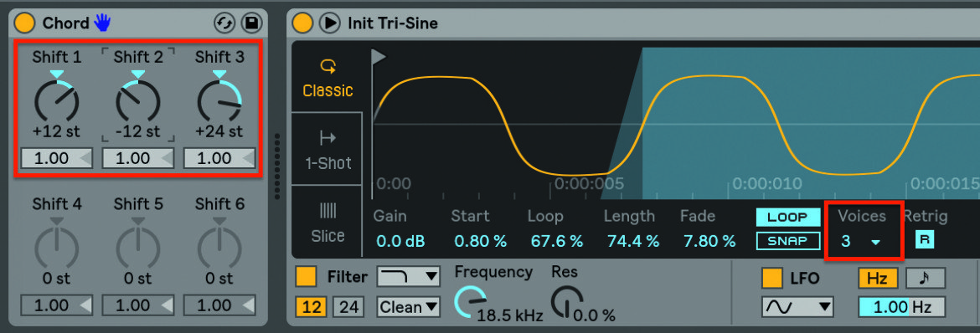Image resolution: width=980 pixels, height=333 pixels.
Task: Click the blue hand icon beside Chord
Action: click(x=102, y=23)
